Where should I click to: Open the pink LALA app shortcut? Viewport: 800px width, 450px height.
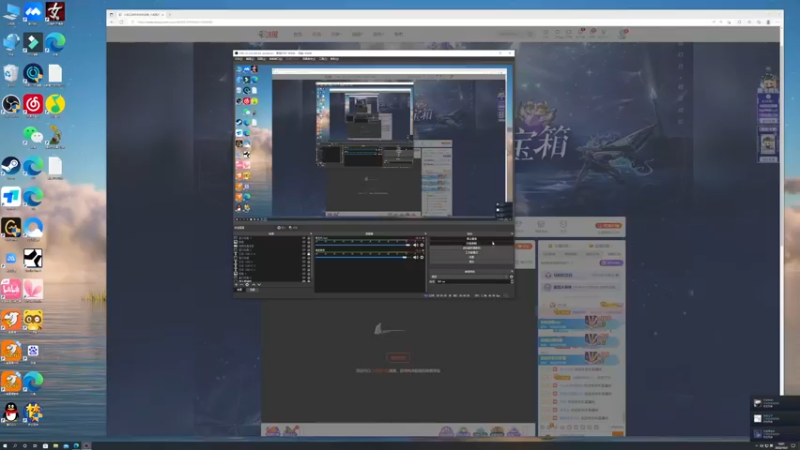pyautogui.click(x=11, y=289)
